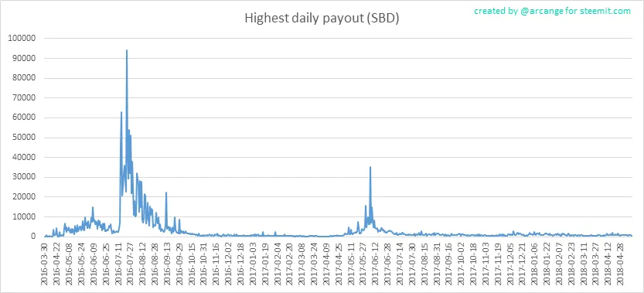
Task: Click the x-axis date 2016-09-13
Action: (x=167, y=264)
